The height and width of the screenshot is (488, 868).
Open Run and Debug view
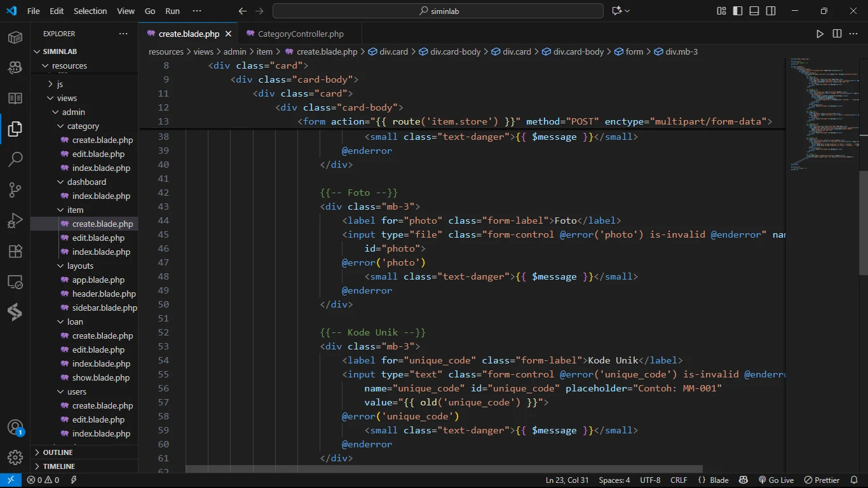(15, 220)
